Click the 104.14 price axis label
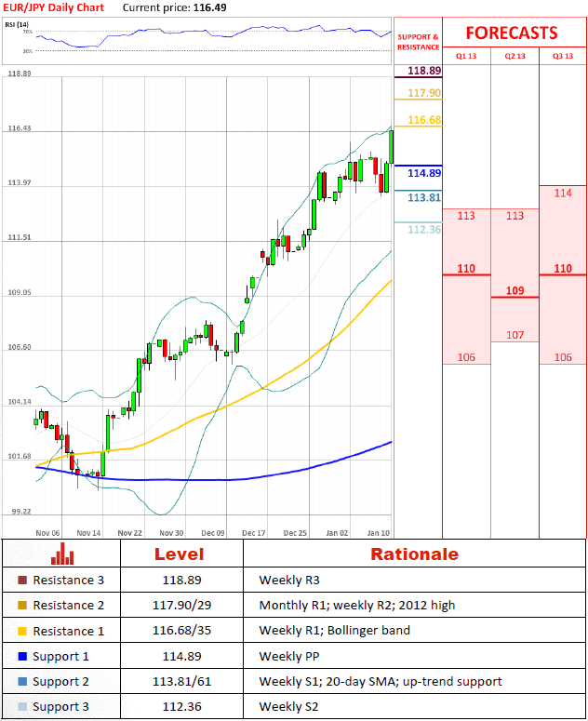 (20, 402)
